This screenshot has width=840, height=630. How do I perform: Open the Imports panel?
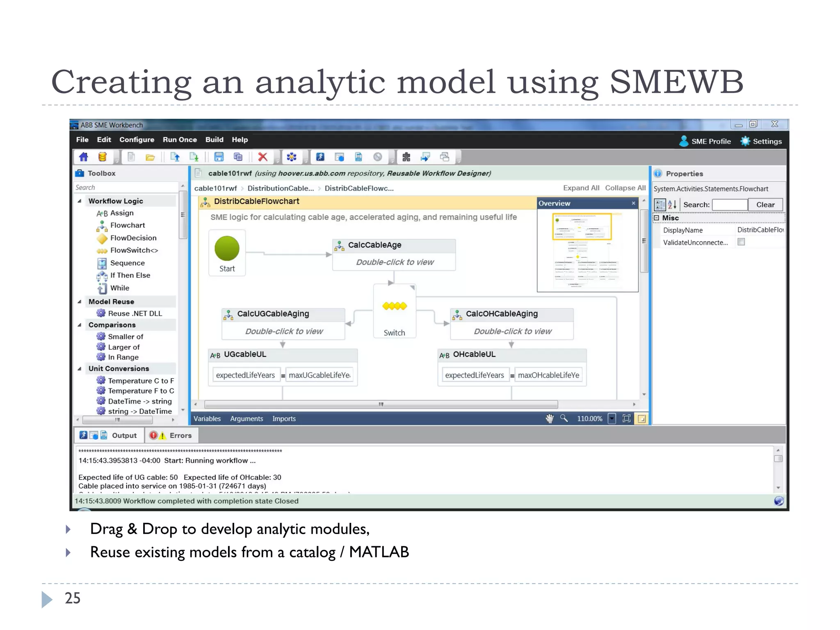284,418
